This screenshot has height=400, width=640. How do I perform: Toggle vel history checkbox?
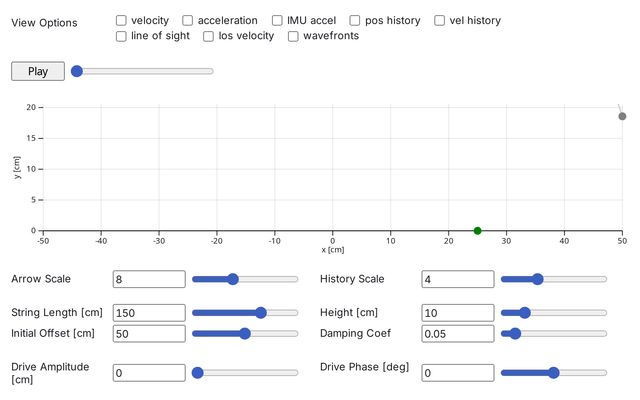(440, 20)
